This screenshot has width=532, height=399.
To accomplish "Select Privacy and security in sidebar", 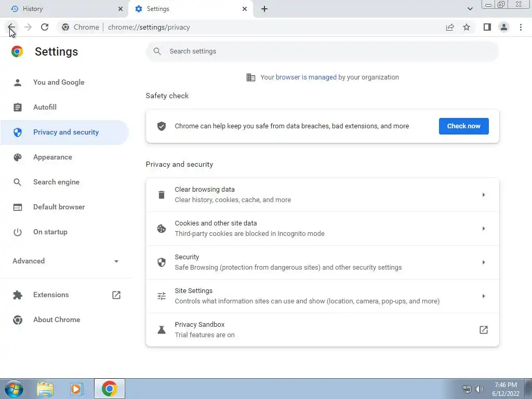I will [64, 132].
